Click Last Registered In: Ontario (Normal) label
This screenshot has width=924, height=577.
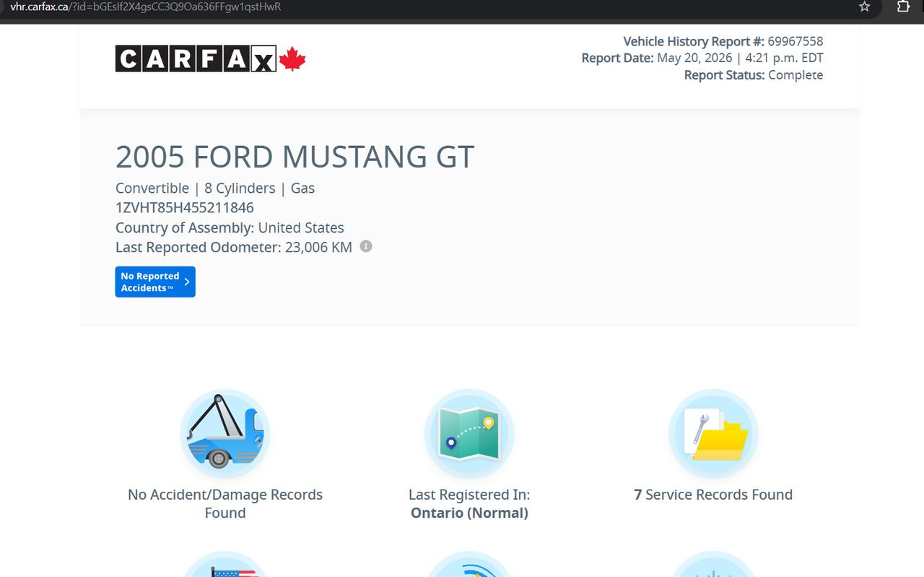click(x=469, y=504)
